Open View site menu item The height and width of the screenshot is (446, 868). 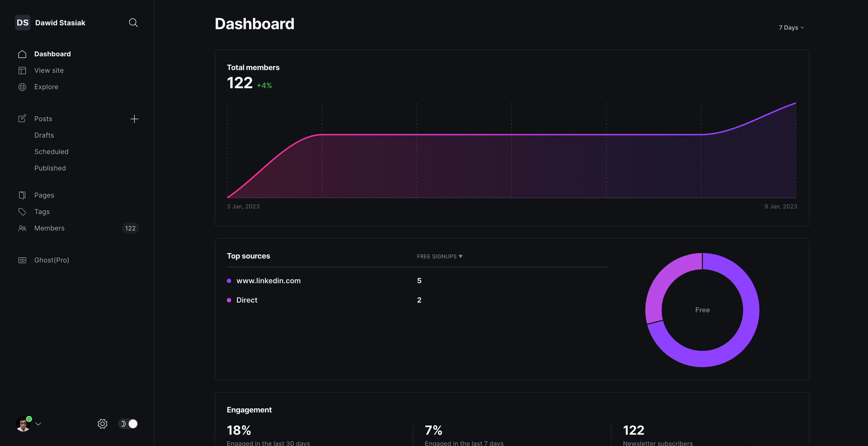(x=49, y=70)
